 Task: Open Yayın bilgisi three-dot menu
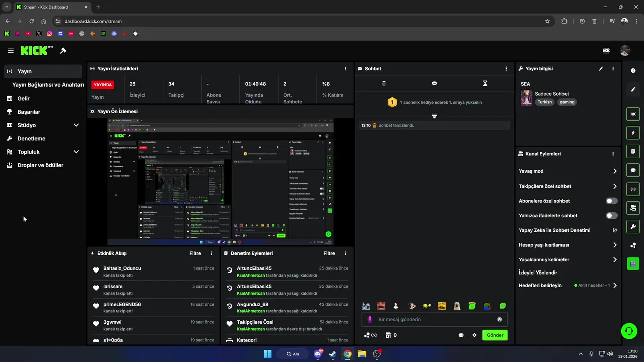[x=613, y=69]
